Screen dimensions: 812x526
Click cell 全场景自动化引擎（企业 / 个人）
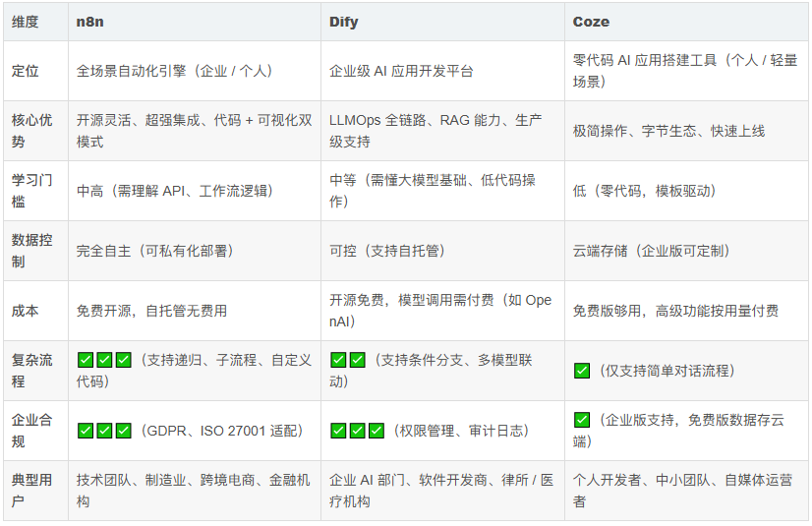[x=195, y=71]
